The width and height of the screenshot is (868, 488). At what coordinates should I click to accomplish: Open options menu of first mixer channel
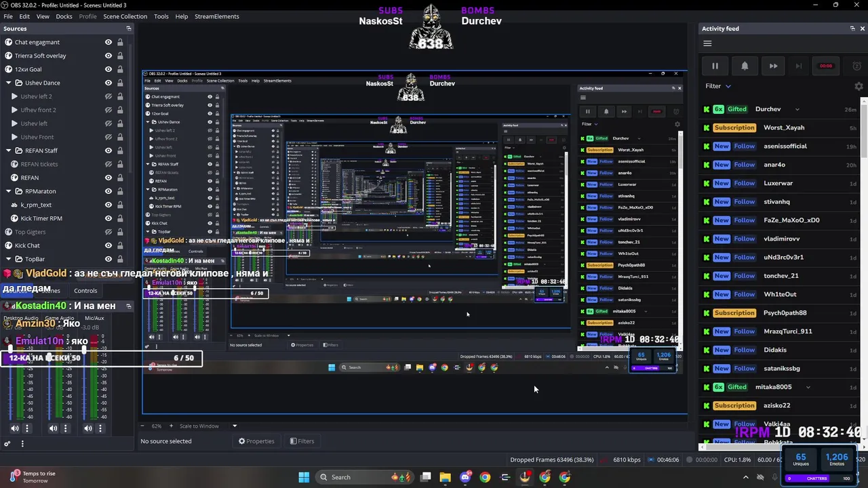pyautogui.click(x=27, y=428)
